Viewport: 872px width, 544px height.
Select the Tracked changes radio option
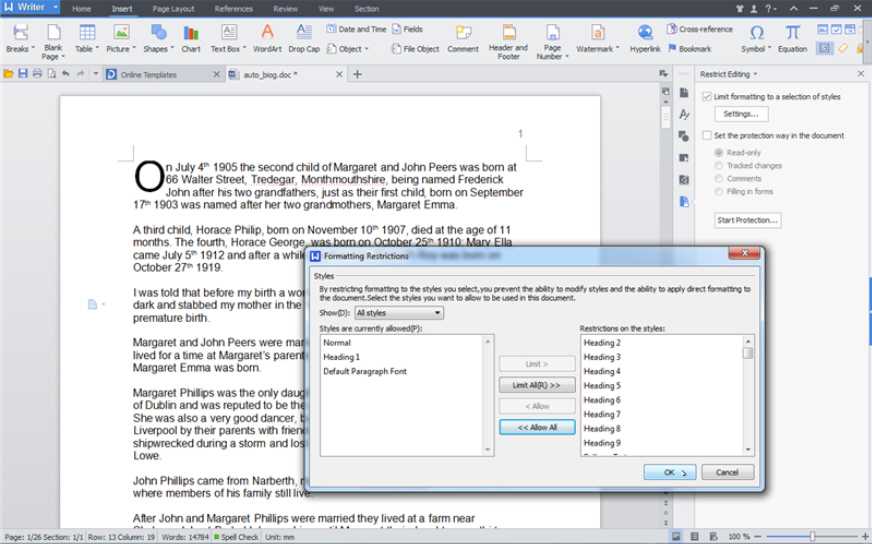719,166
